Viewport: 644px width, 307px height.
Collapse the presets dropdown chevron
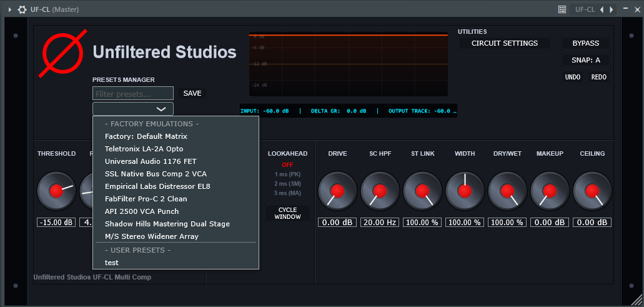tap(161, 109)
